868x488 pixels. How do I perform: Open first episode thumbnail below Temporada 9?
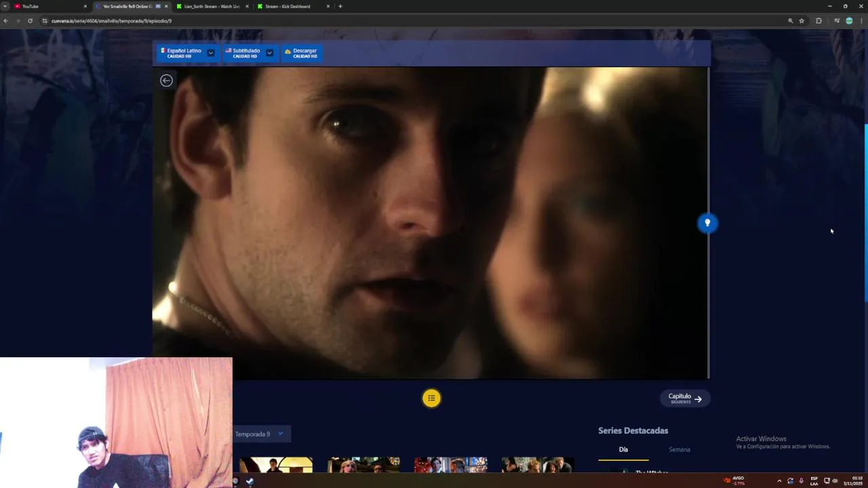(x=275, y=465)
